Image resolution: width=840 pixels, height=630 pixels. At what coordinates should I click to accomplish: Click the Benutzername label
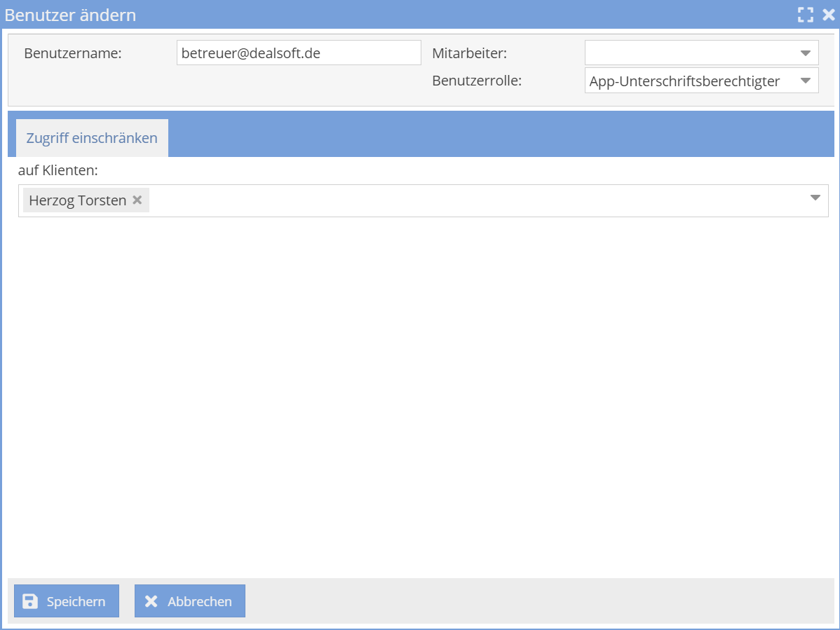pos(73,53)
